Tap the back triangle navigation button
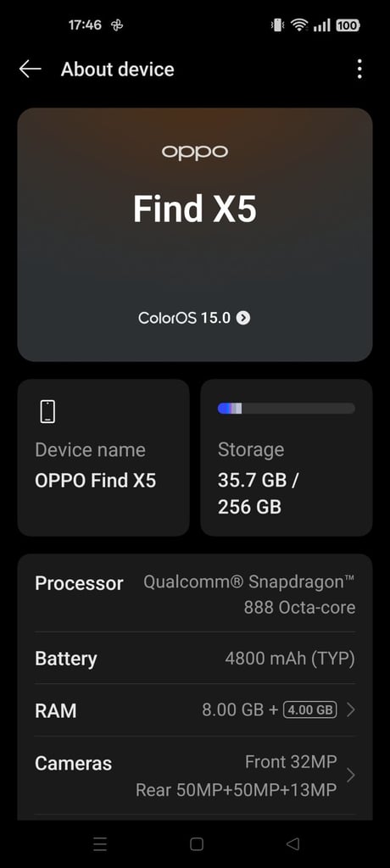Screen dimensions: 390x868 pos(292,843)
